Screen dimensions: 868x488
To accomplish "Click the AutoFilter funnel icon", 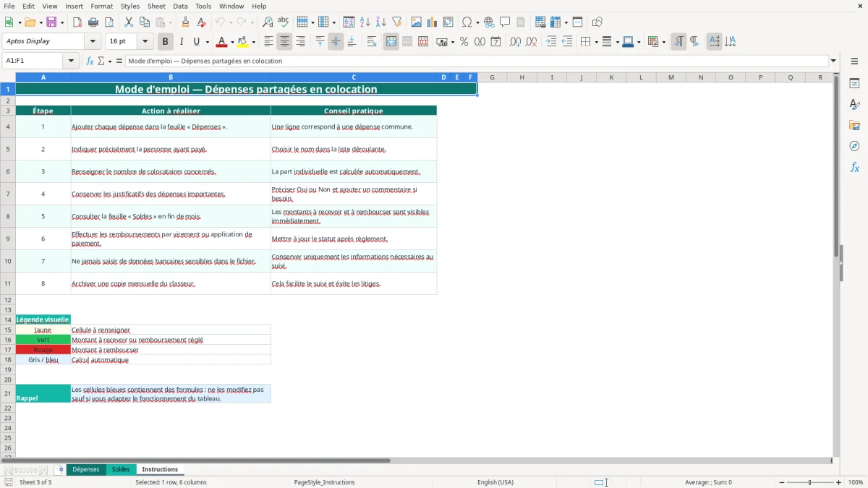I will [x=397, y=22].
